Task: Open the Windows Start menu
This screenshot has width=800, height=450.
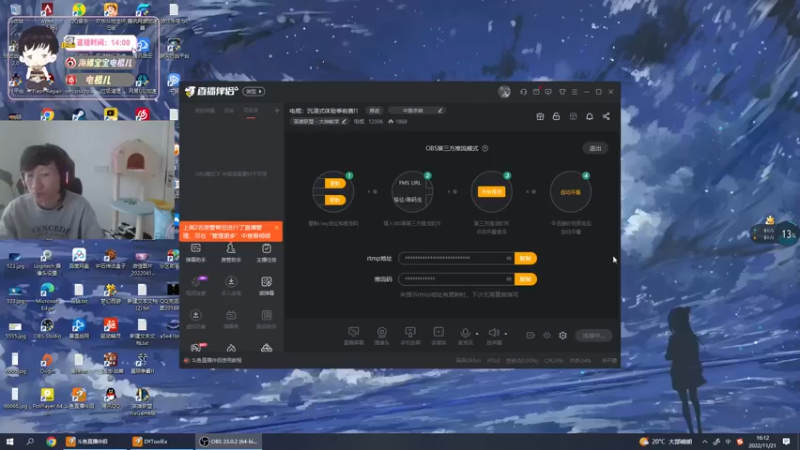Action: pyautogui.click(x=10, y=441)
